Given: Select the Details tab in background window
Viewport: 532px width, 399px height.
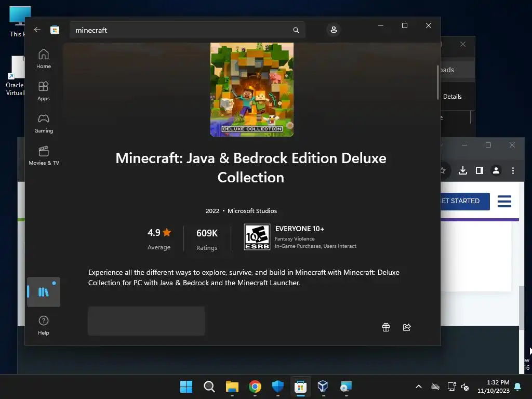Looking at the screenshot, I should pyautogui.click(x=453, y=96).
